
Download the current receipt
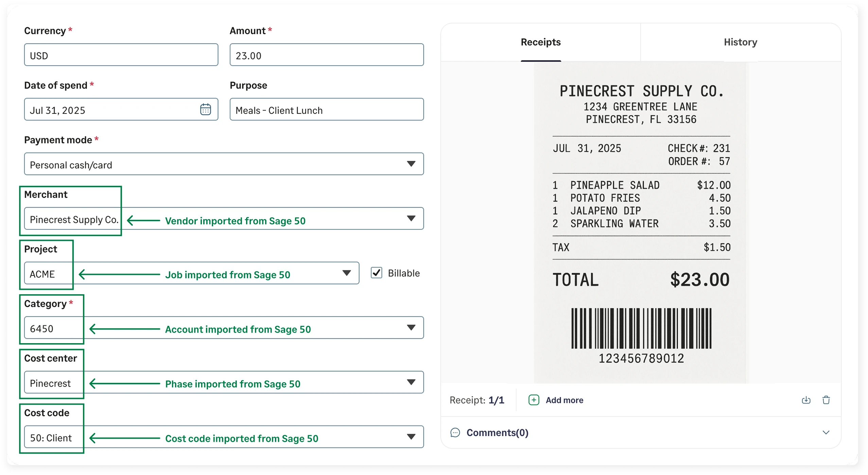pos(806,400)
